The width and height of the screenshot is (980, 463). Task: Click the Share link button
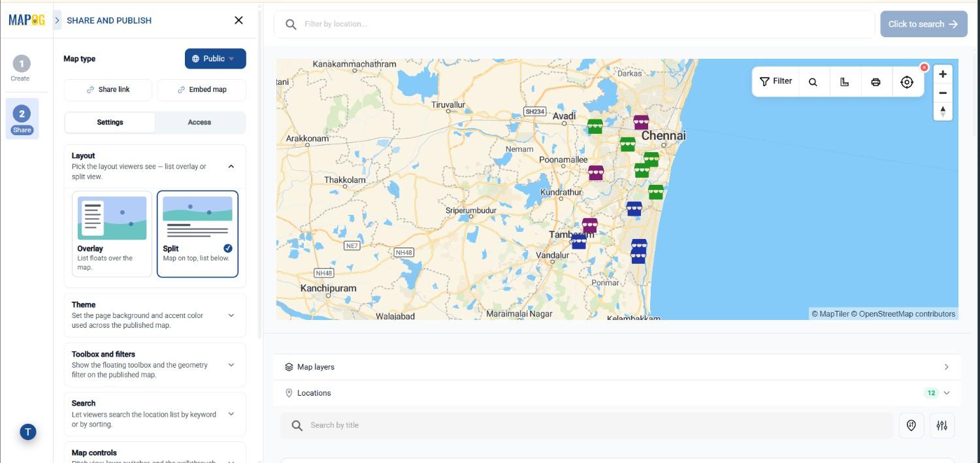pyautogui.click(x=108, y=89)
